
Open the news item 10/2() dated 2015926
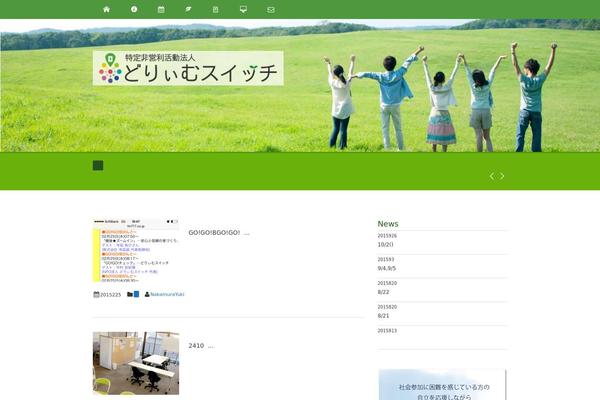[x=385, y=245]
